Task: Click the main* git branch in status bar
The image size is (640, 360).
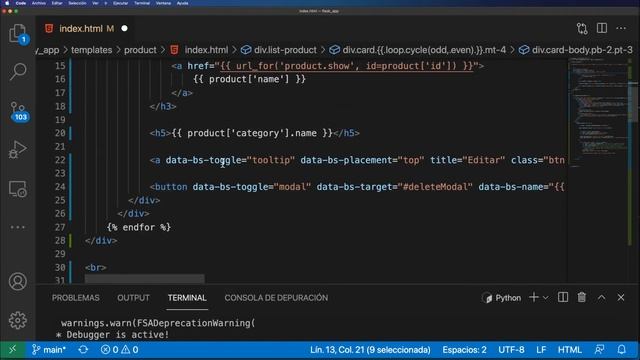Action: click(x=49, y=350)
